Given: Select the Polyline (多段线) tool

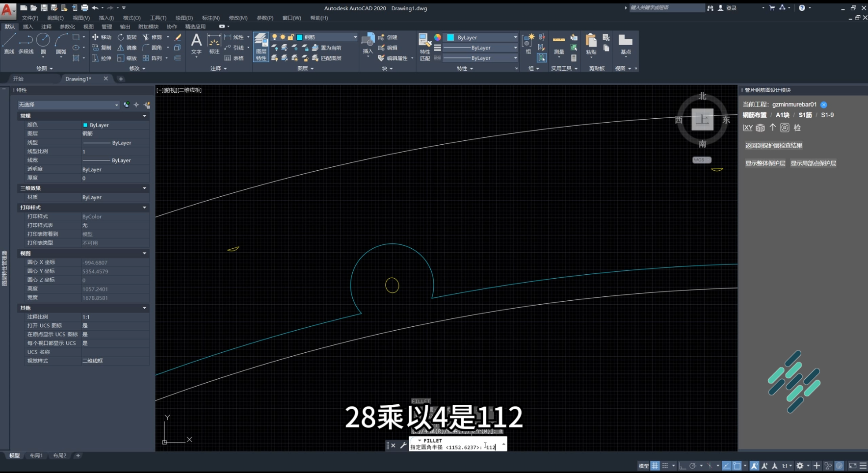Looking at the screenshot, I should click(26, 44).
